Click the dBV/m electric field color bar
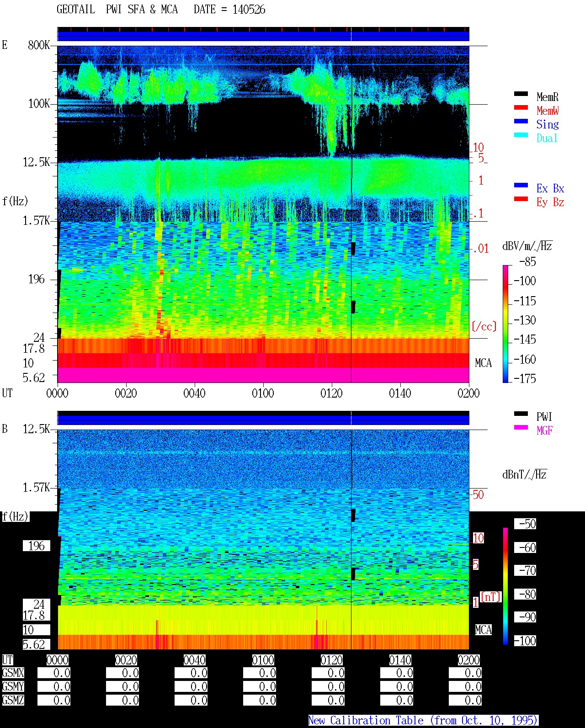 click(505, 324)
